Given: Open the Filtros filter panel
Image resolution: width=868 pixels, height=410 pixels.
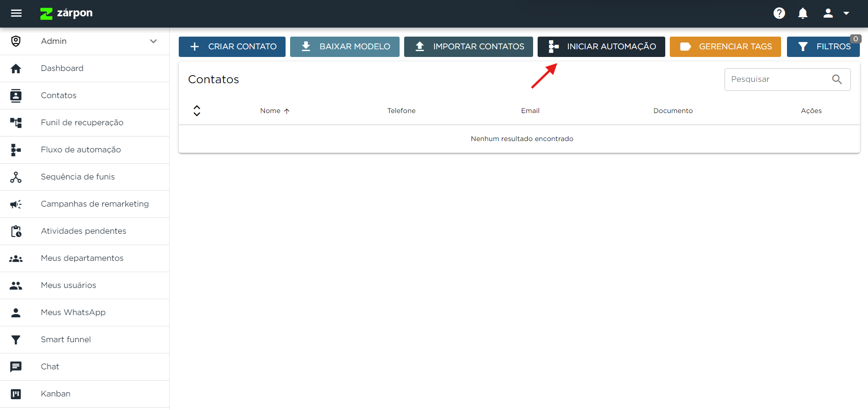Looking at the screenshot, I should pyautogui.click(x=823, y=47).
